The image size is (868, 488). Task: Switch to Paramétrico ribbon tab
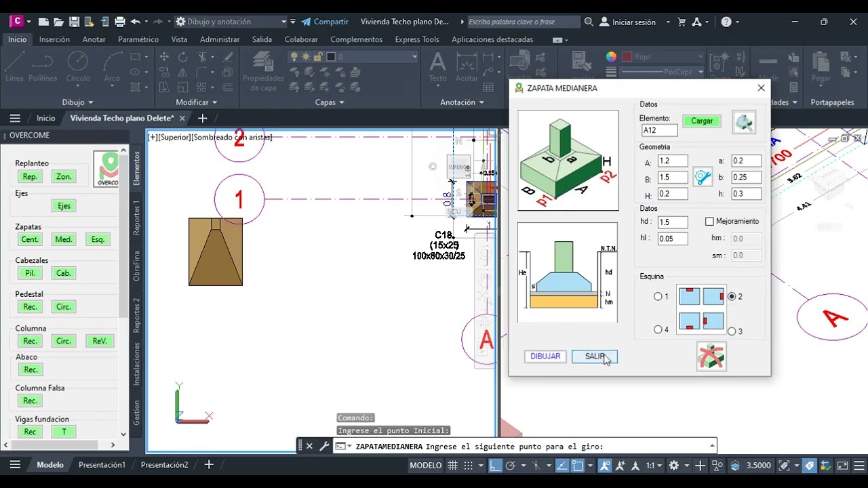pyautogui.click(x=138, y=39)
